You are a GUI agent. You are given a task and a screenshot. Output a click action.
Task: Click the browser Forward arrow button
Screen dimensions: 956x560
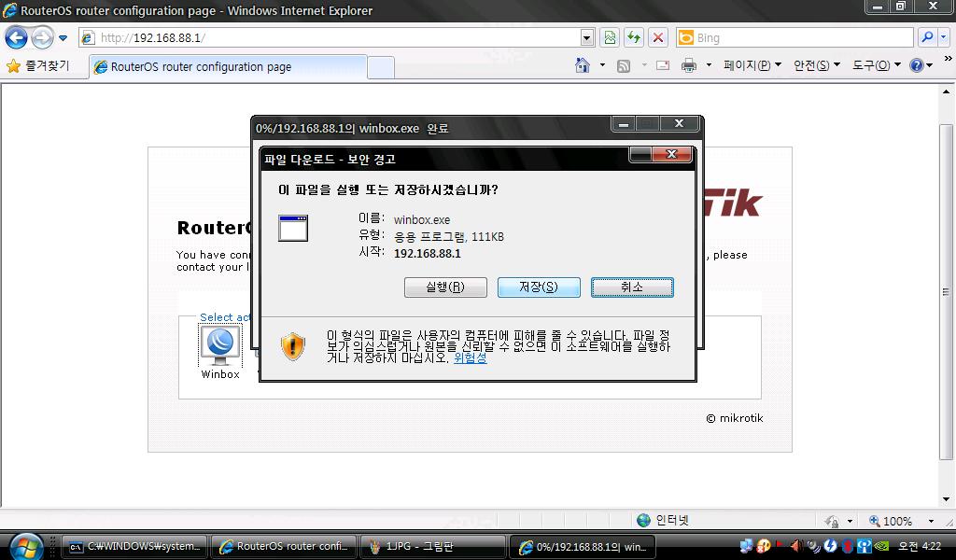pyautogui.click(x=42, y=37)
